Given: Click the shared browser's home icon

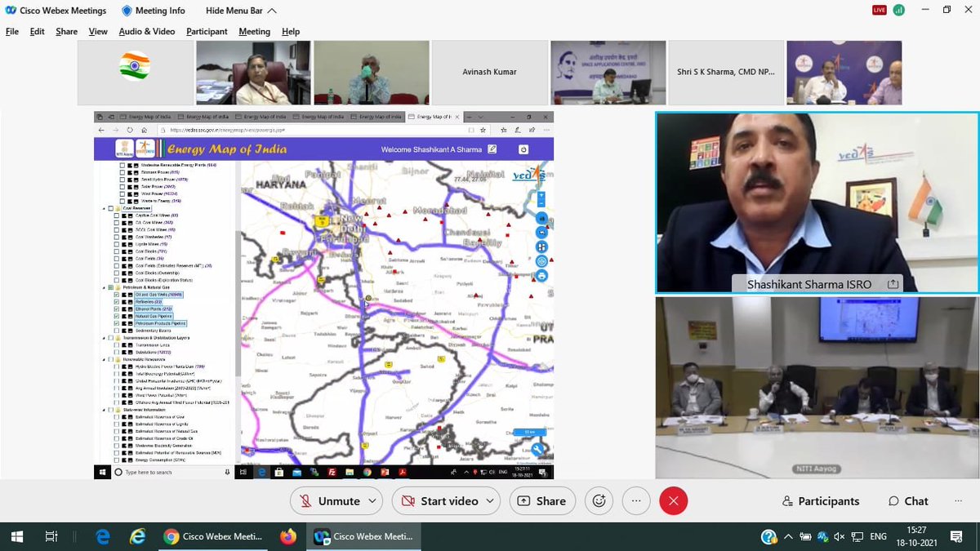Looking at the screenshot, I should point(144,130).
